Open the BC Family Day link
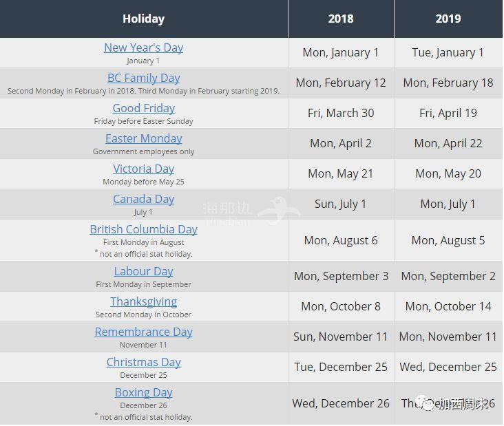This screenshot has height=426, width=504. point(144,78)
